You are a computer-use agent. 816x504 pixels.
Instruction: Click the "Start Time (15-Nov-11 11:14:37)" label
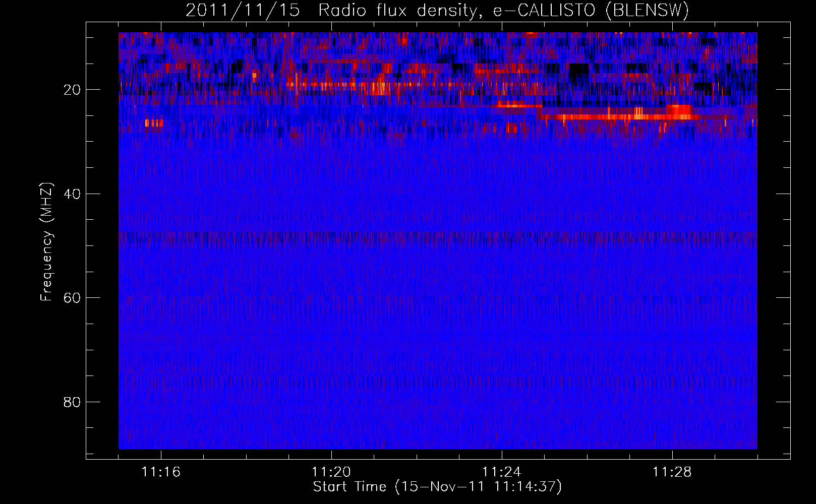[437, 487]
